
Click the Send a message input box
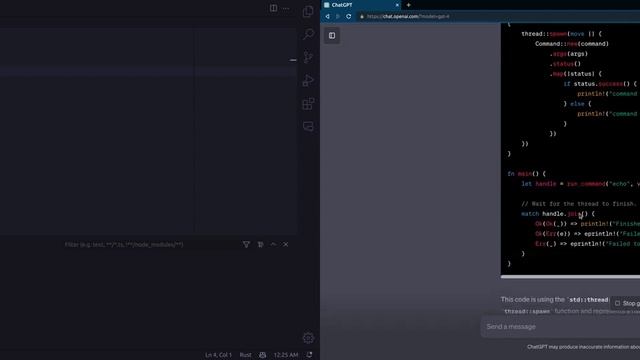[x=560, y=327]
